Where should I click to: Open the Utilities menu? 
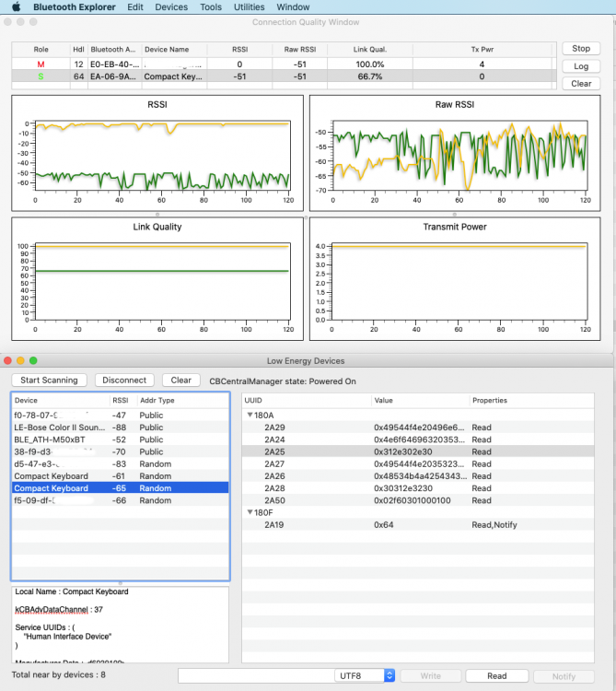tap(249, 6)
